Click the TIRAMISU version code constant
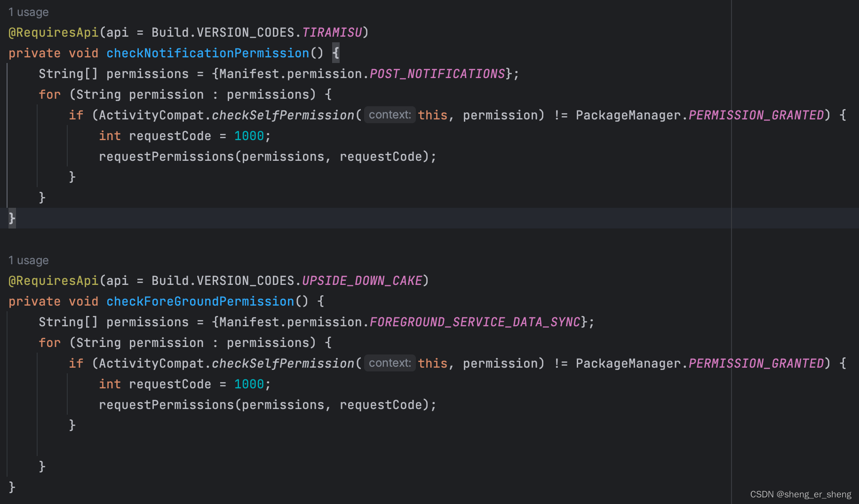 point(332,32)
